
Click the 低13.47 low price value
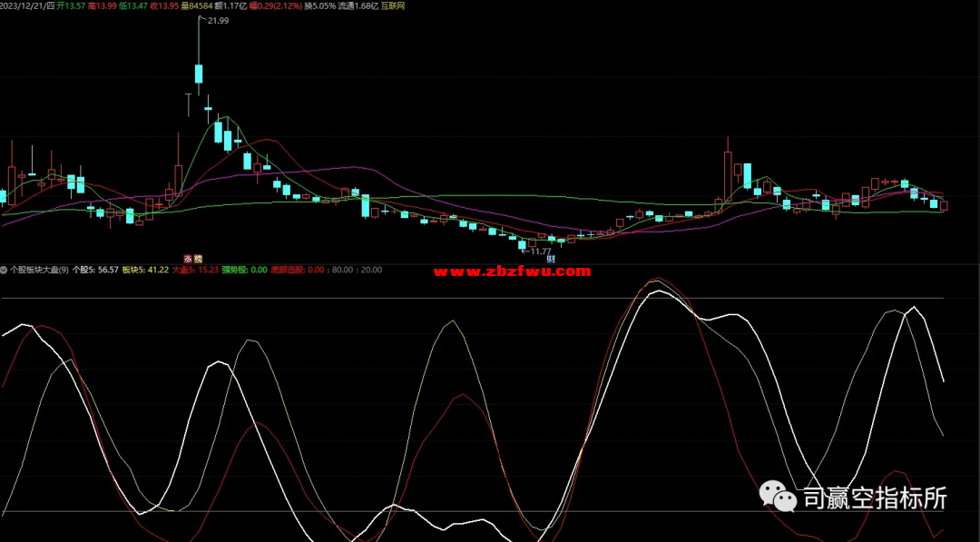(x=133, y=5)
